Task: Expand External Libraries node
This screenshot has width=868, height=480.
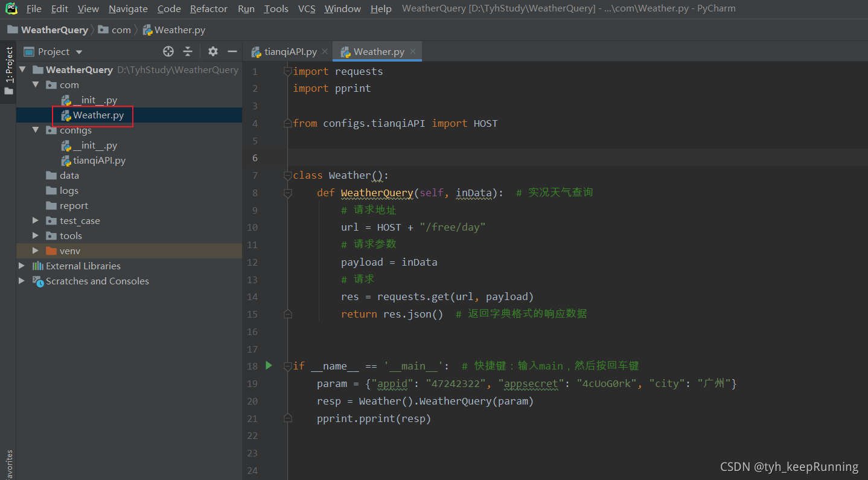Action: 22,266
